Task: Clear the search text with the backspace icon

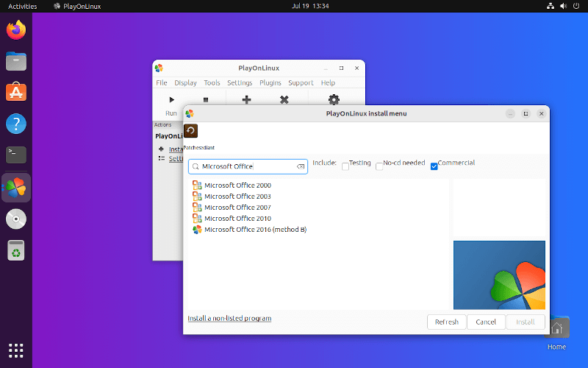Action: click(x=301, y=166)
